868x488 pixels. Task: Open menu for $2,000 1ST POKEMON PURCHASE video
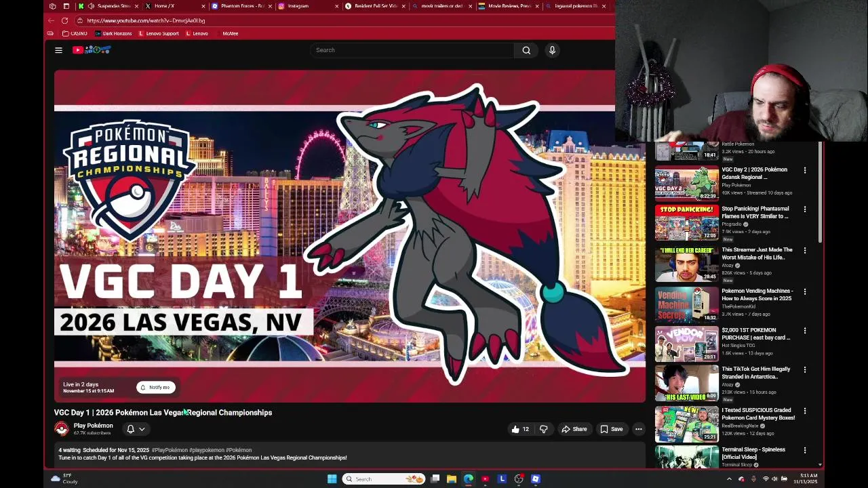(805, 331)
